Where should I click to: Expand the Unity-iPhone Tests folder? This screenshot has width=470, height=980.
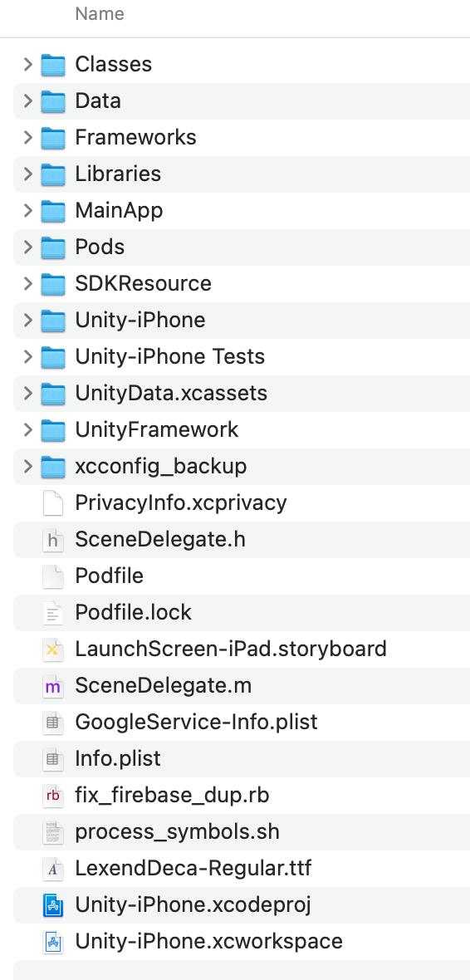coord(27,357)
